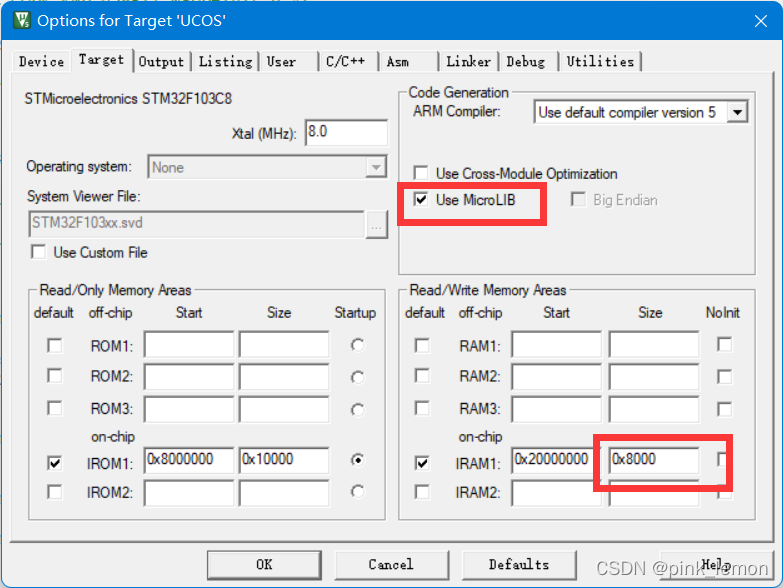783x588 pixels.
Task: Click the RAM1 Start field
Action: coord(556,344)
